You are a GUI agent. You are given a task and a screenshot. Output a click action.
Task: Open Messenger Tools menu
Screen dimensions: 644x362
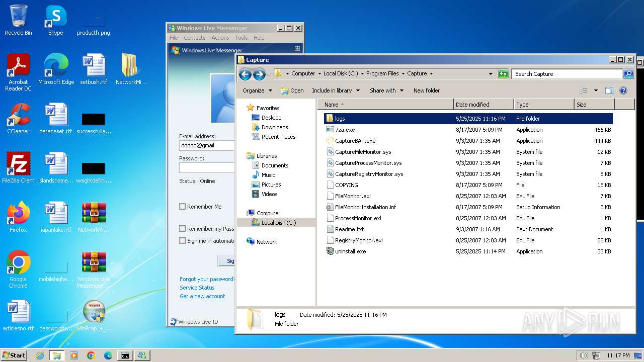click(x=242, y=38)
